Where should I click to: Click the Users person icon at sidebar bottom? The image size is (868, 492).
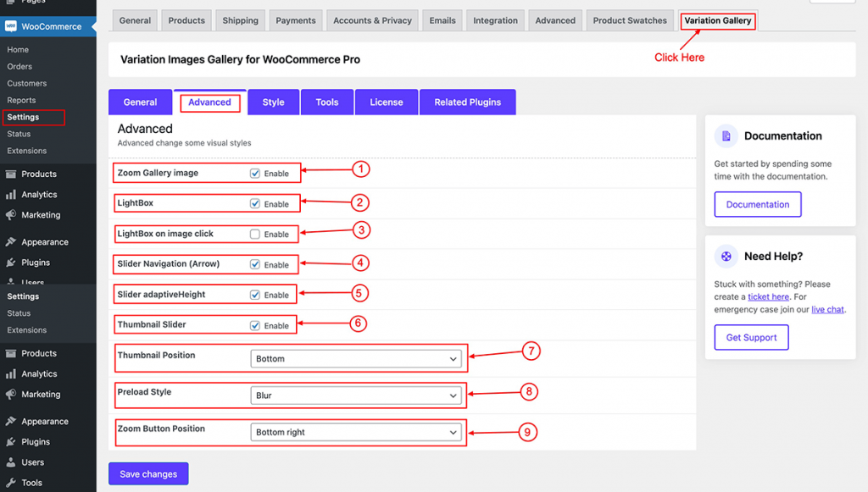(x=10, y=462)
